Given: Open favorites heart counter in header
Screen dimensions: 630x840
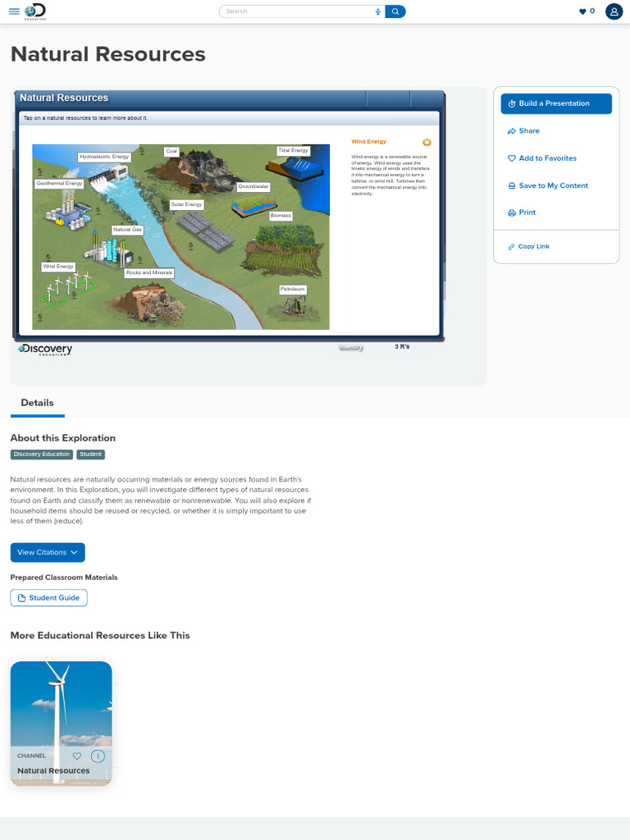Looking at the screenshot, I should tap(587, 11).
